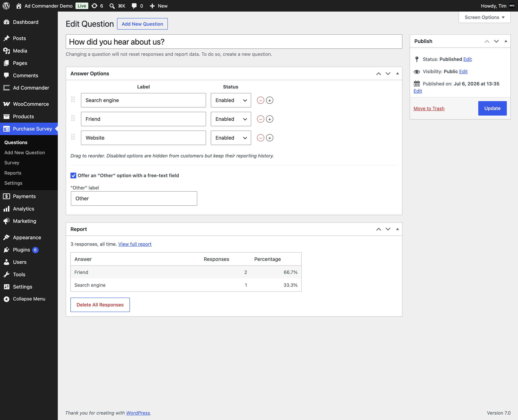
Task: Click the Analytics bar chart icon
Action: (7, 209)
